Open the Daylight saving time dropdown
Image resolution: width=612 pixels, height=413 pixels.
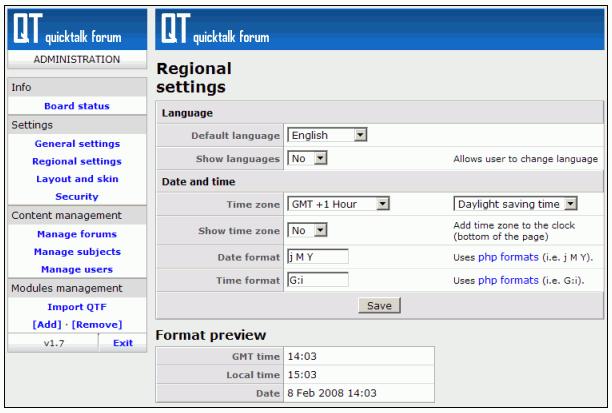click(x=515, y=204)
